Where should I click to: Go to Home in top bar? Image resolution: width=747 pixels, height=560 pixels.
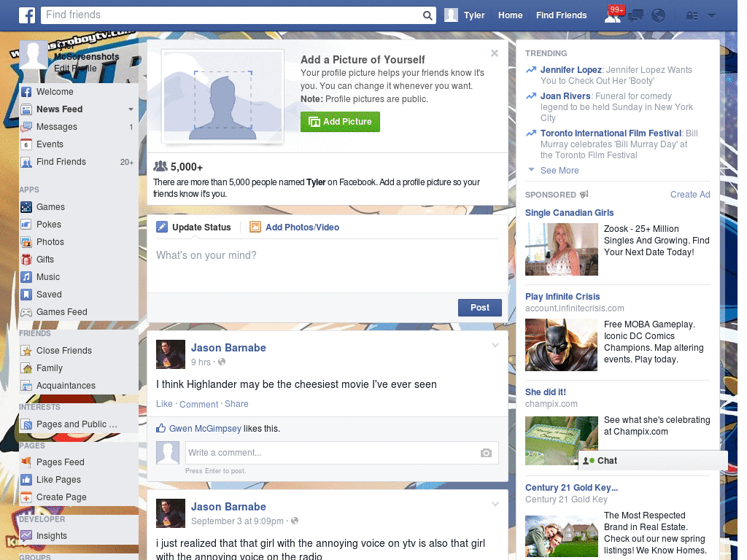coord(510,15)
